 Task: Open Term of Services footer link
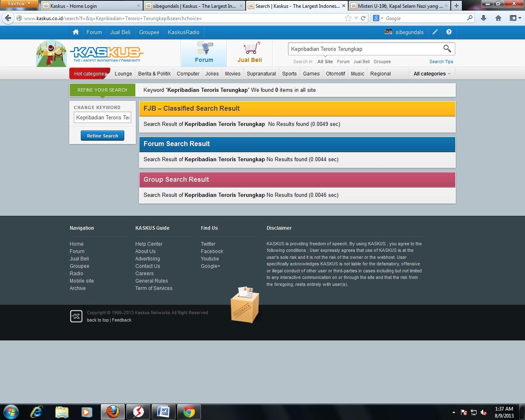tap(154, 288)
